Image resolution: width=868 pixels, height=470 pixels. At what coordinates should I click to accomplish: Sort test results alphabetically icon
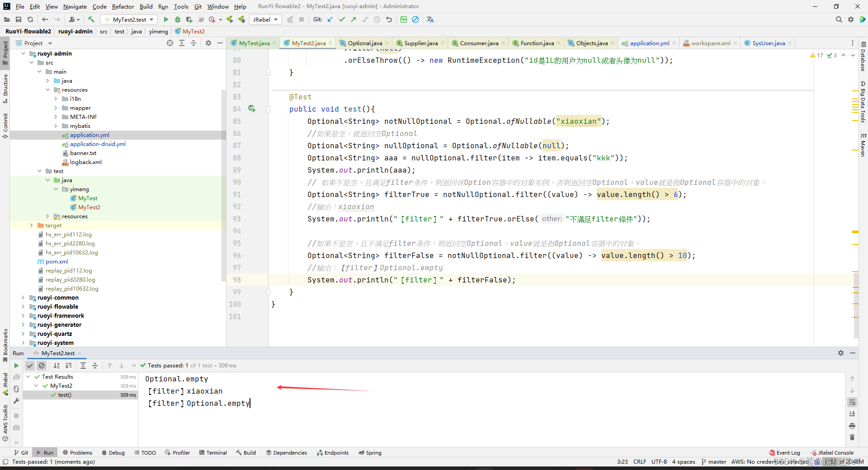pos(57,366)
